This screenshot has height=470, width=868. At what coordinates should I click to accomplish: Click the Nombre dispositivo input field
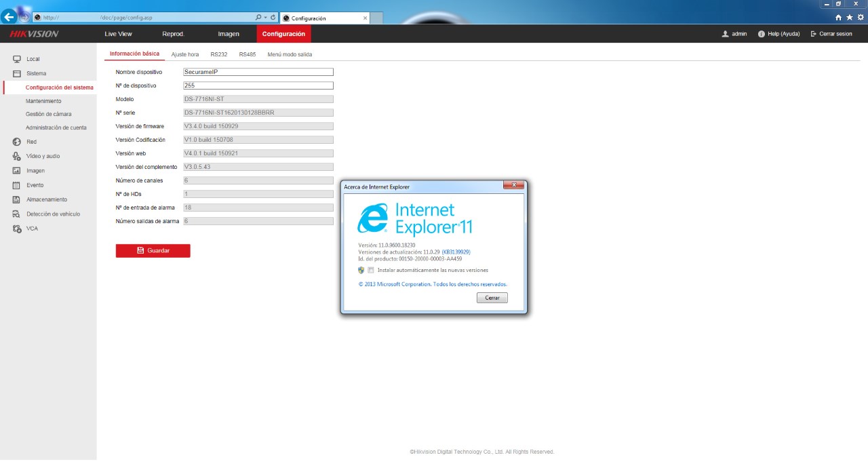258,72
